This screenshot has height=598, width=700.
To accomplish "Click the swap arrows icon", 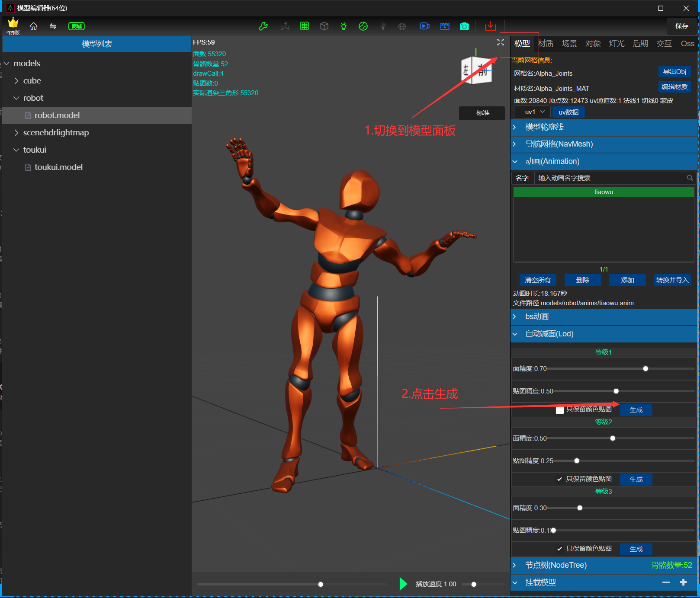I will (x=53, y=26).
